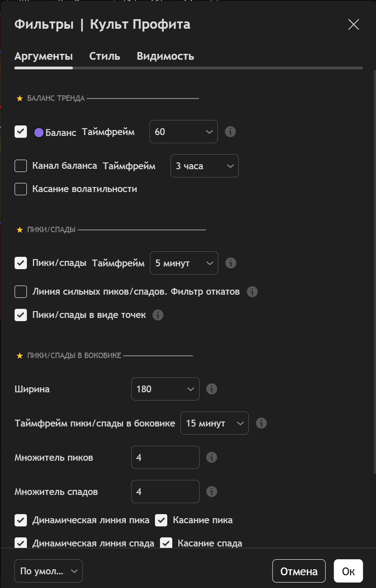The height and width of the screenshot is (588, 376).
Task: Click info icon beside Ширина dropdown
Action: (211, 389)
